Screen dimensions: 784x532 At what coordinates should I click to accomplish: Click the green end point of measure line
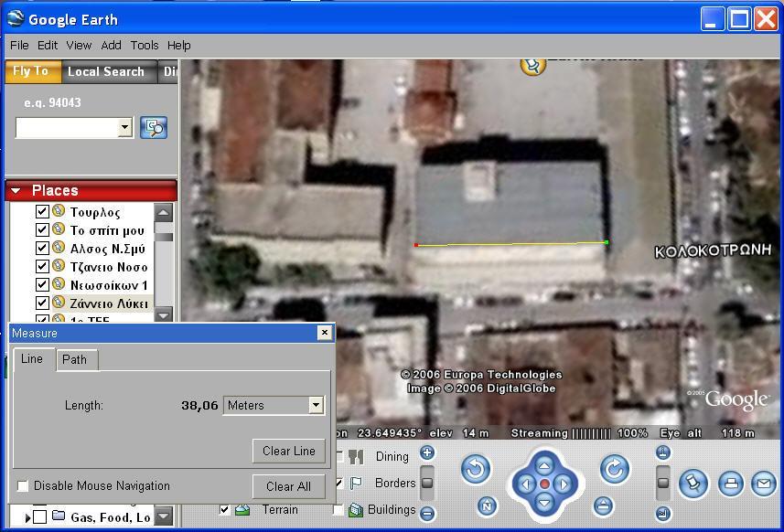607,242
